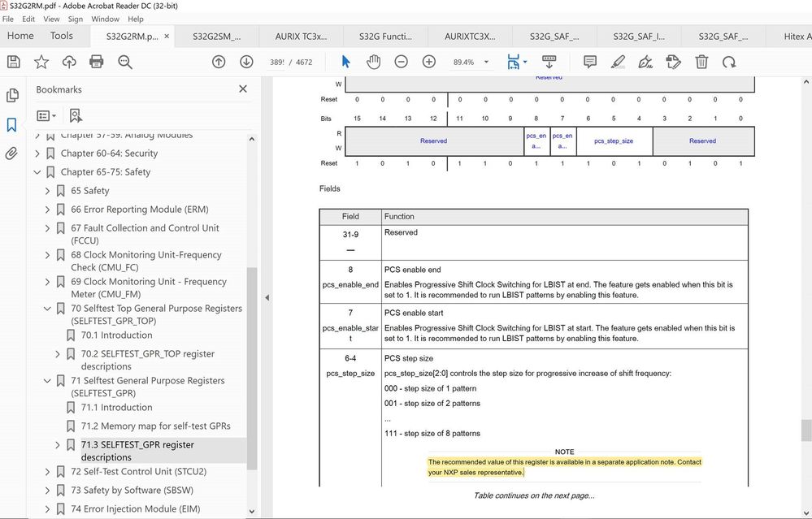Open the Find text search tool
Screen dimensions: 812x519
(125, 62)
